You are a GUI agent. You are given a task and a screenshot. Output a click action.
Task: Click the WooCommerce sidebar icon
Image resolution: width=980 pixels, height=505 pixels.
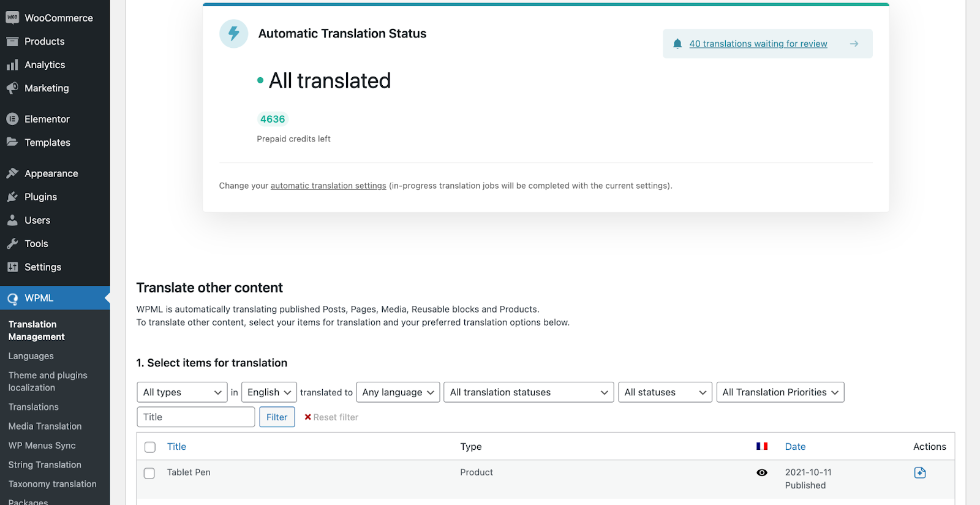[12, 18]
